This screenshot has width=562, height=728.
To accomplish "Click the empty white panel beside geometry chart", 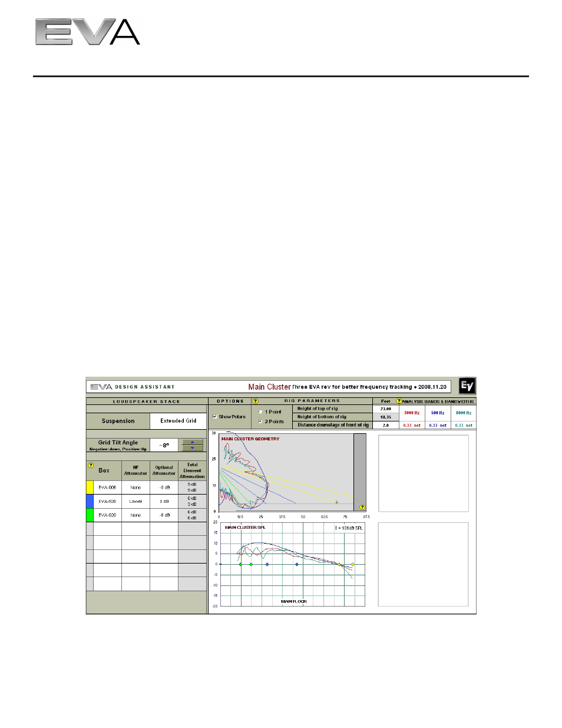I will coord(424,473).
